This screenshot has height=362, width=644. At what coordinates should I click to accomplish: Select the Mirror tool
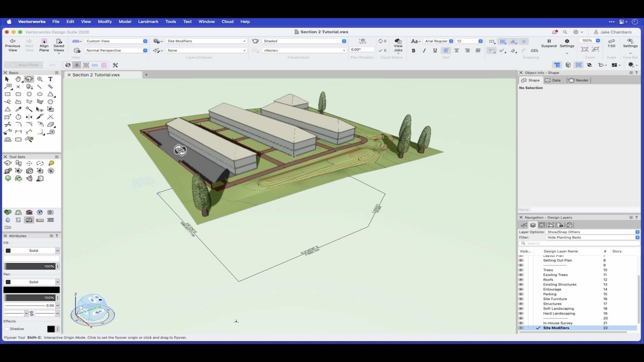coord(29,117)
